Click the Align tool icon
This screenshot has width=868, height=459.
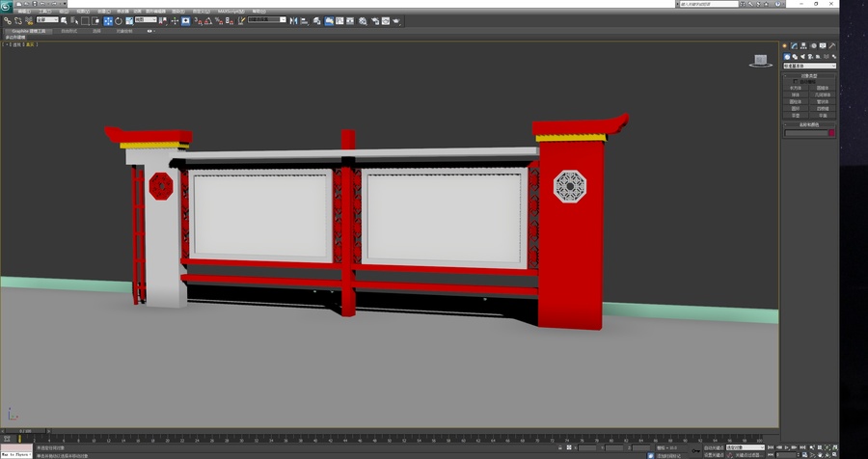(x=304, y=21)
